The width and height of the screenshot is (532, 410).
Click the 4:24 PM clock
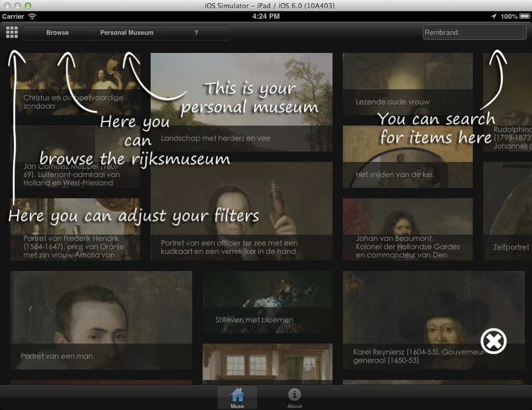(266, 16)
